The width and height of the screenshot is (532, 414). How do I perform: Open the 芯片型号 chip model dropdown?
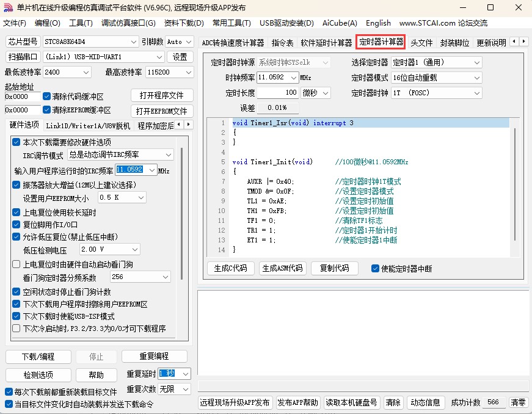pos(134,42)
